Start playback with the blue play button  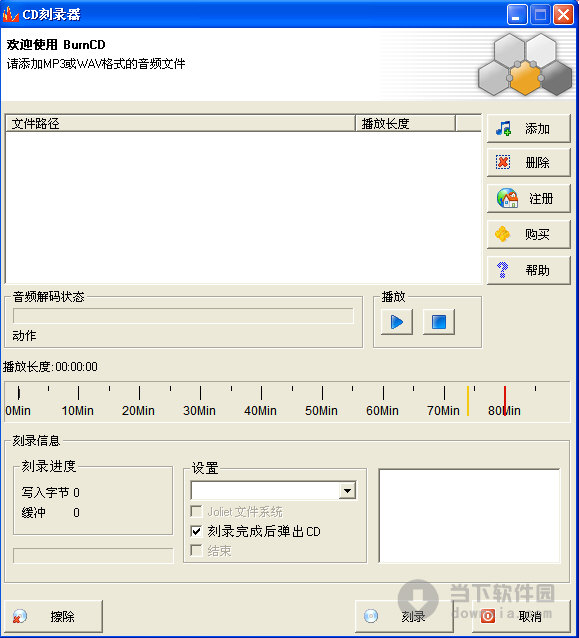click(x=397, y=322)
